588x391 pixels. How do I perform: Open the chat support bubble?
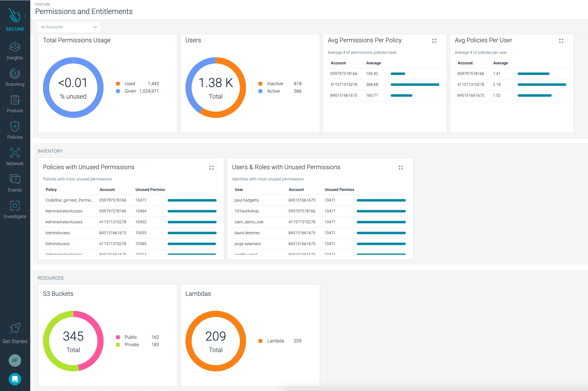(x=15, y=379)
